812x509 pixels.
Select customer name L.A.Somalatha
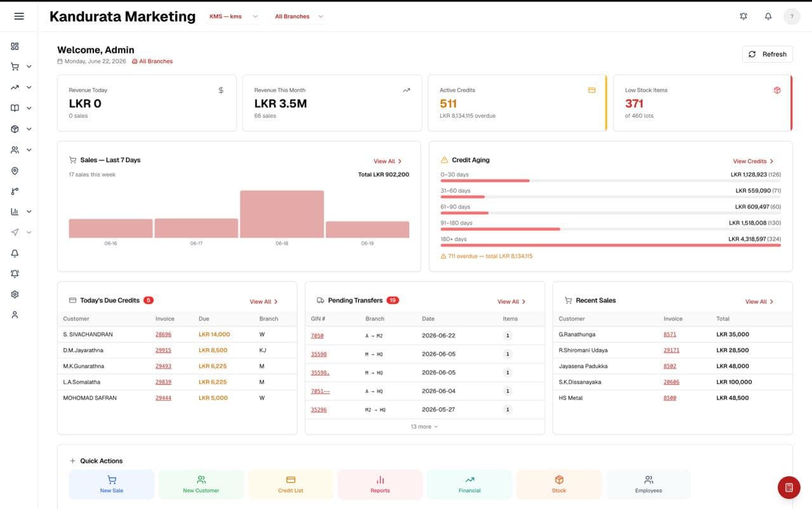(x=82, y=382)
